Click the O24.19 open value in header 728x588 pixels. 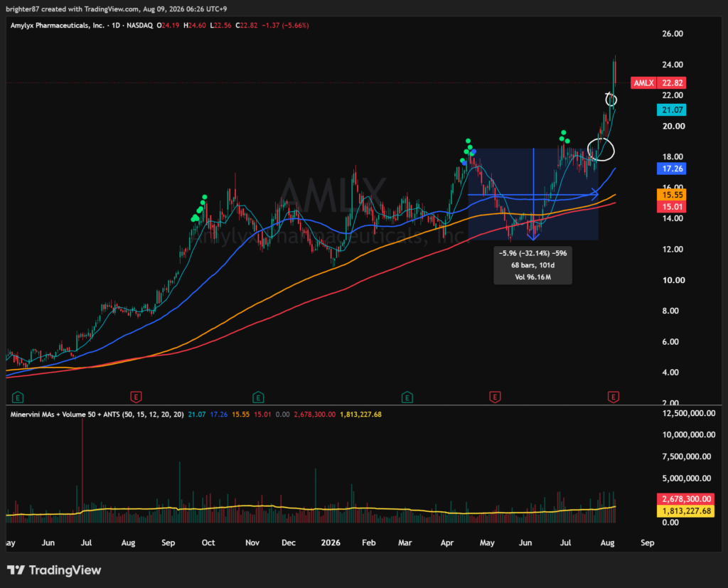tap(168, 26)
